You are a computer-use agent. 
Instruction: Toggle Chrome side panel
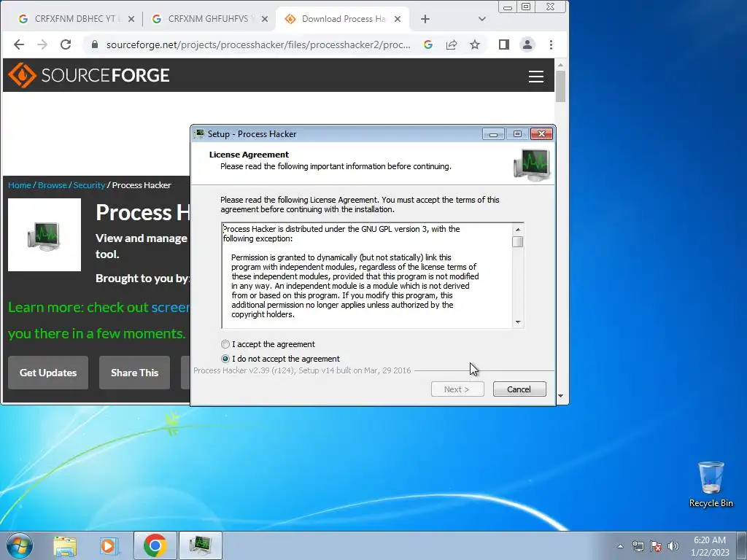(503, 44)
